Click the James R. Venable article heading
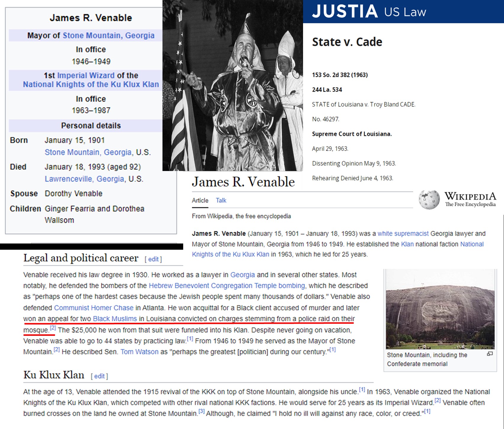The image size is (504, 429). pyautogui.click(x=243, y=182)
